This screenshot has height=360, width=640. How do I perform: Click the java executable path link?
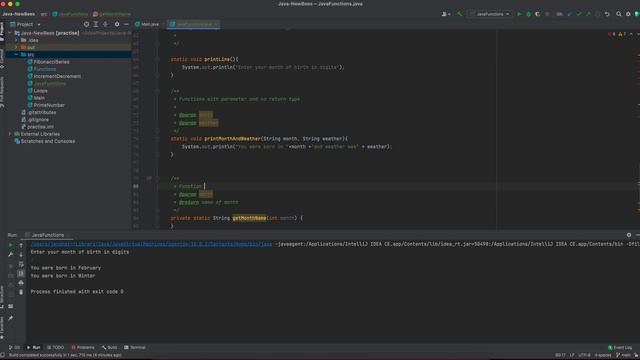[151, 244]
